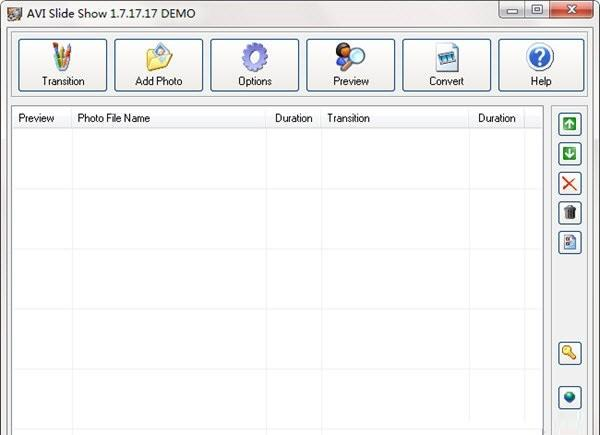
Task: Click Add Photo to import images
Action: coord(158,65)
